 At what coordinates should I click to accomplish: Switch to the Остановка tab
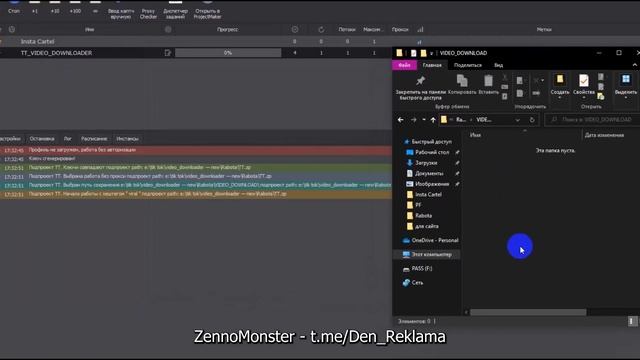click(42, 139)
